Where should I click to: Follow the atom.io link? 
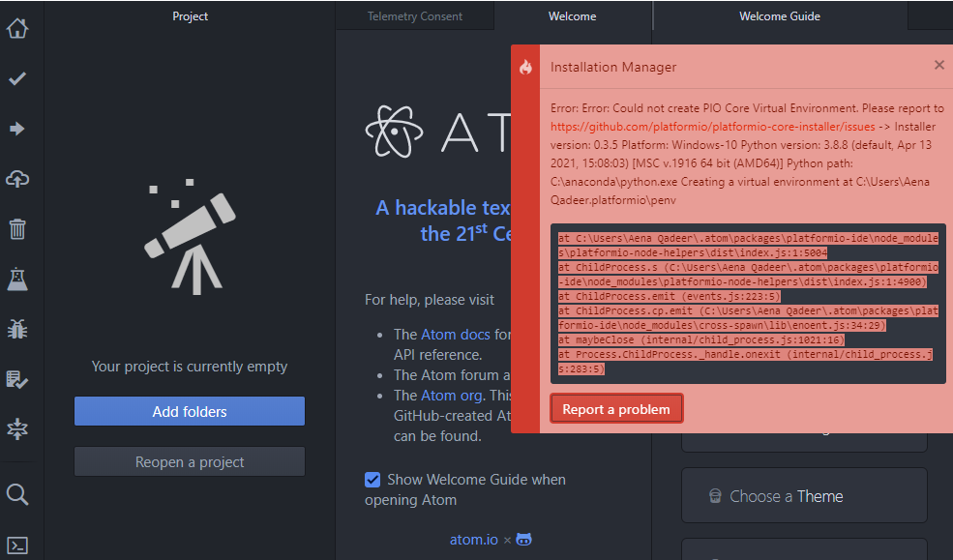(x=473, y=539)
